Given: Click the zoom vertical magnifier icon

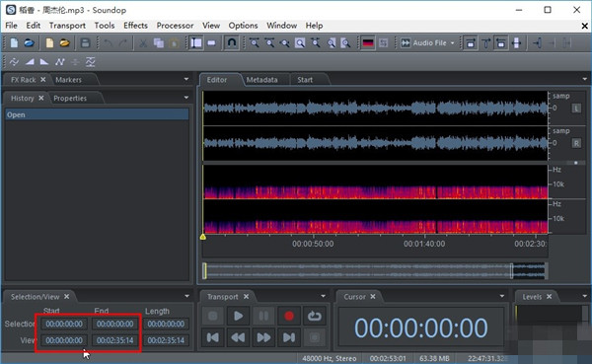Looking at the screenshot, I should [x=316, y=43].
